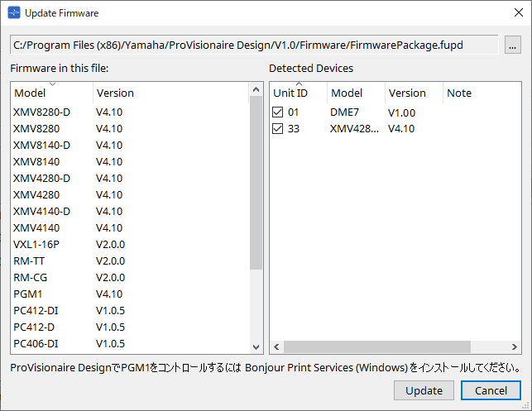This screenshot has height=411, width=532.
Task: Click the Cancel button
Action: tap(491, 390)
